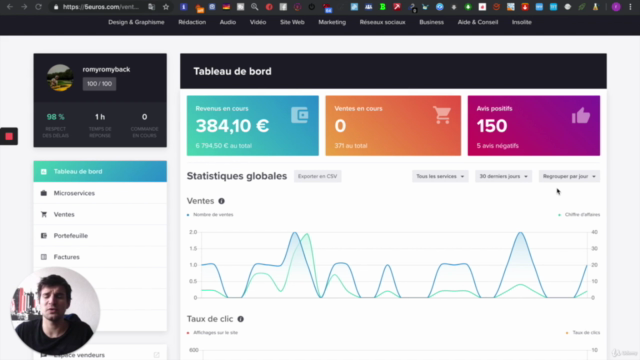
Task: Click the thumbs-up icon on Avis positifs card
Action: [581, 116]
